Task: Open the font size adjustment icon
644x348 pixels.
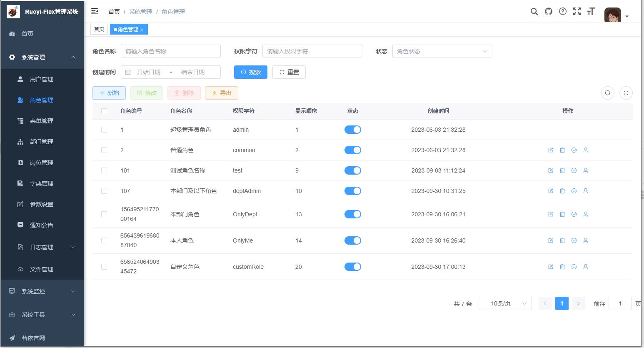Action: [x=591, y=12]
